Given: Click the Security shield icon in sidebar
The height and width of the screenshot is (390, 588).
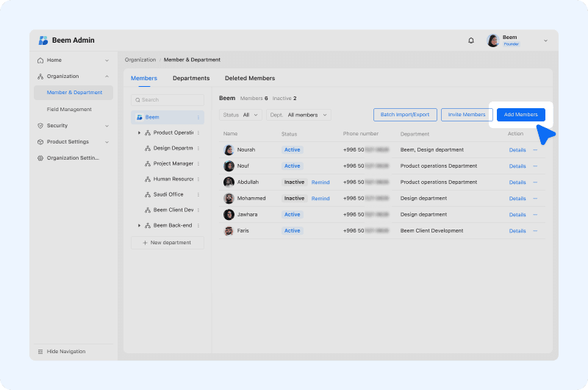Looking at the screenshot, I should pos(40,126).
